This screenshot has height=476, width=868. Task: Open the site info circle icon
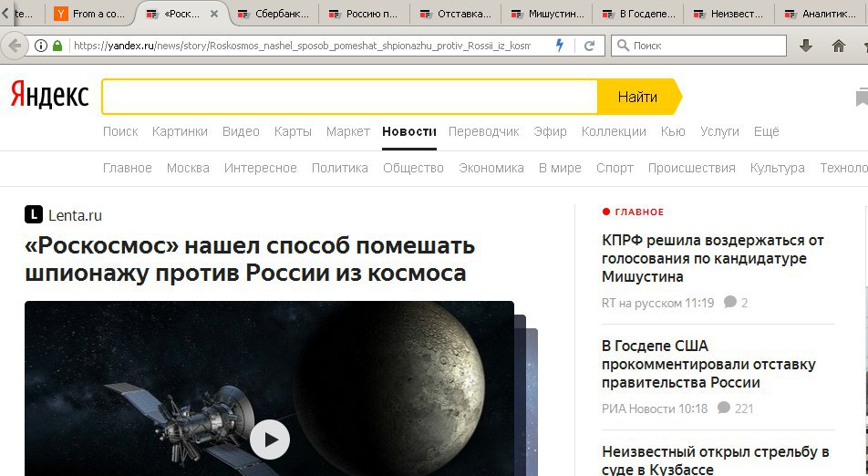(x=41, y=46)
